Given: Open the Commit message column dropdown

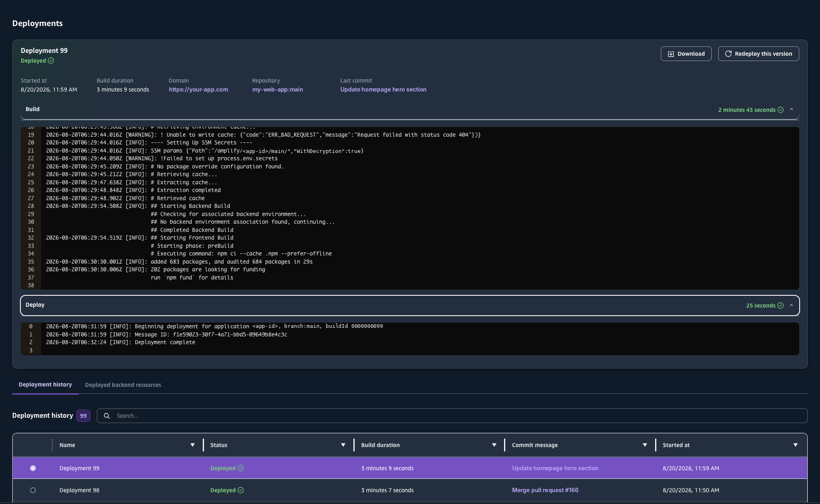Looking at the screenshot, I should coord(645,445).
